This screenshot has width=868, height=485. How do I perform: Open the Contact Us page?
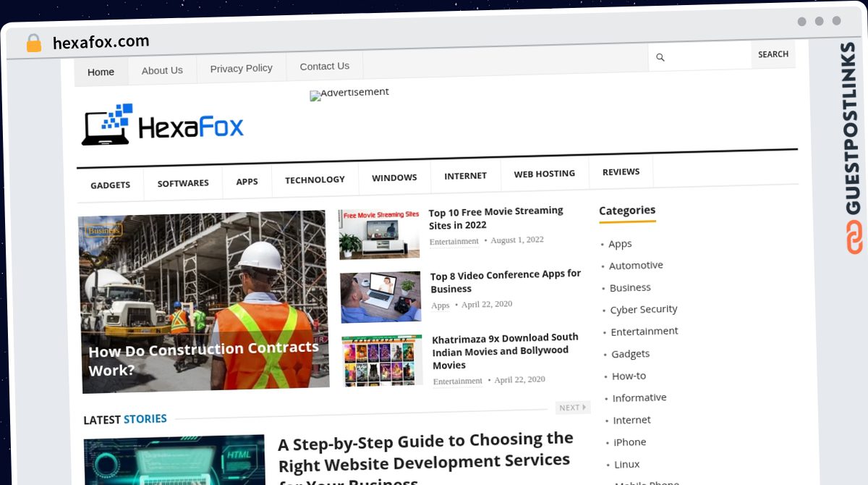tap(324, 66)
